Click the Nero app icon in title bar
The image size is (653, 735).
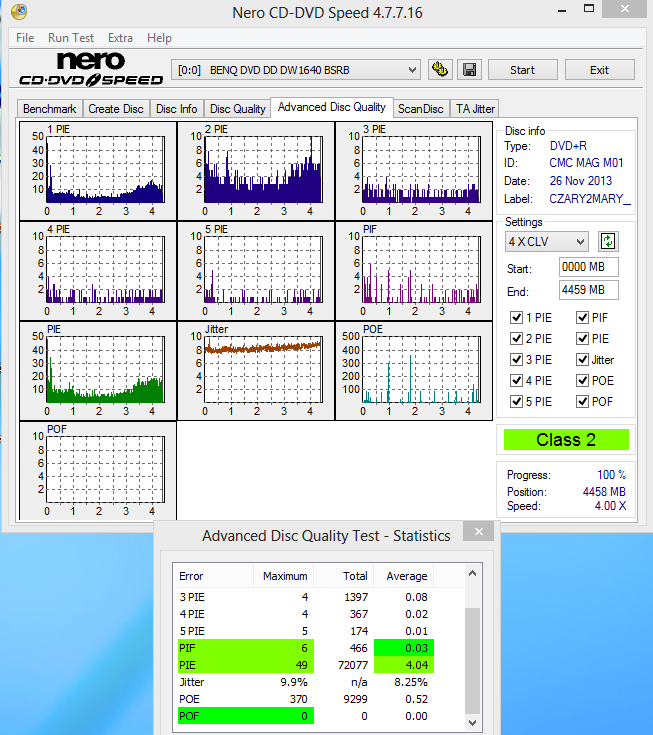pyautogui.click(x=19, y=11)
